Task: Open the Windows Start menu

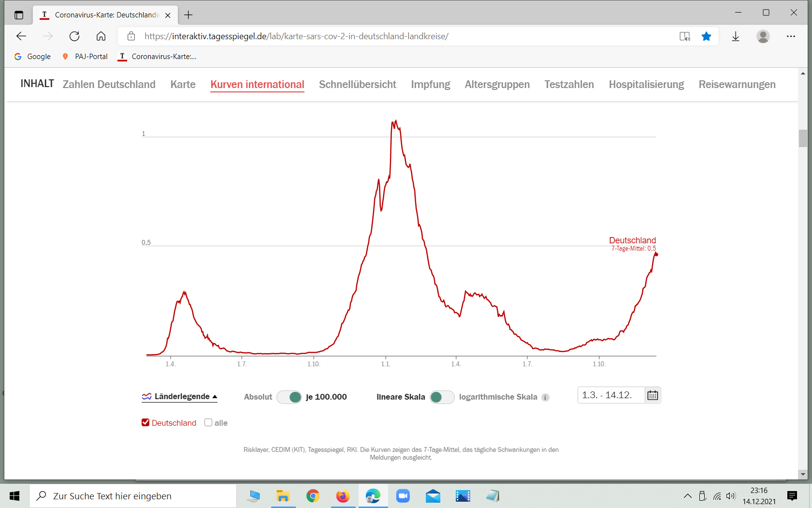Action: click(x=14, y=496)
